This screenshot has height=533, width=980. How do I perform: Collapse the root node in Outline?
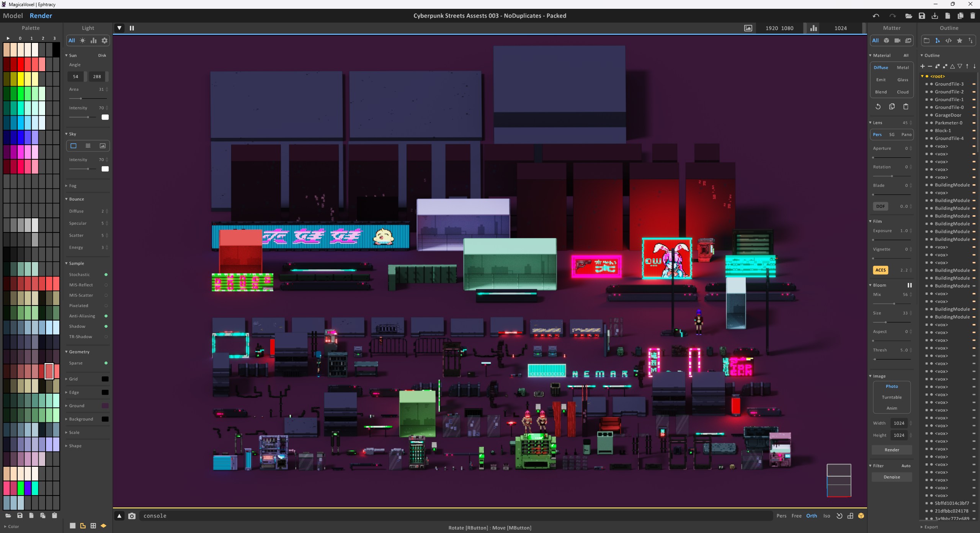pyautogui.click(x=922, y=76)
